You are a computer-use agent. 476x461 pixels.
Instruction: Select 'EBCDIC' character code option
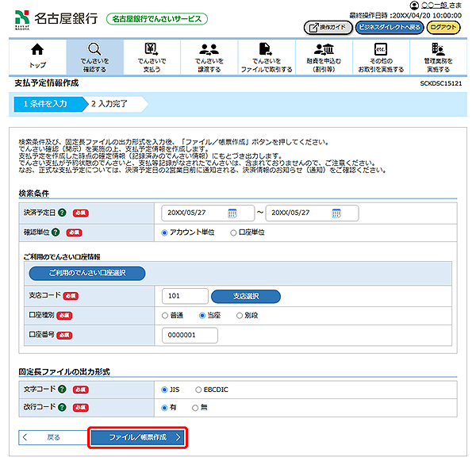(x=200, y=390)
